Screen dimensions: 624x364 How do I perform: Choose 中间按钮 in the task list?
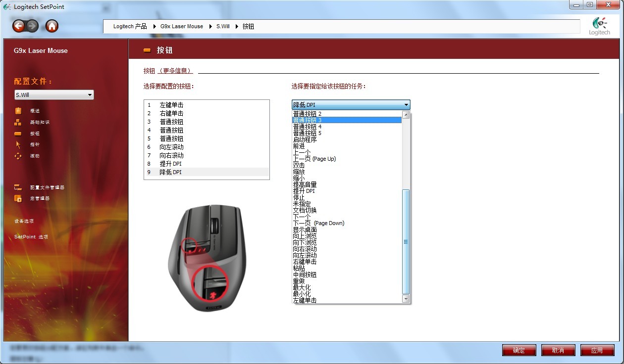click(347, 274)
